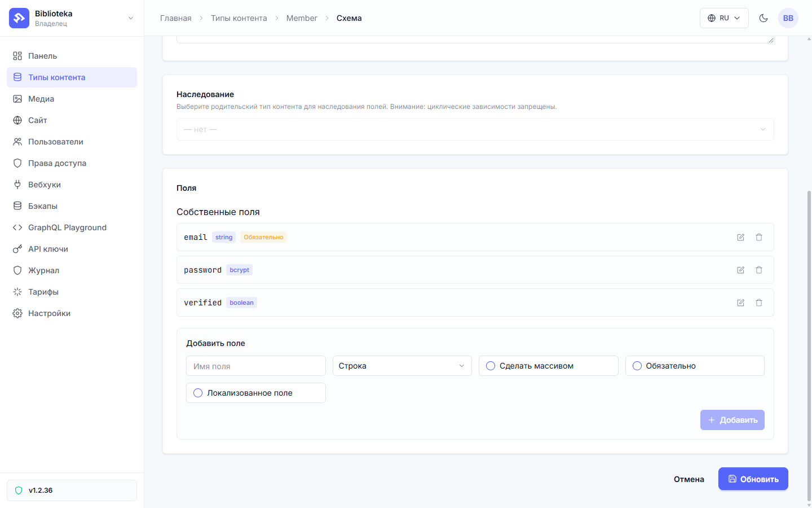
Task: Go to Пользователи page
Action: click(72, 142)
